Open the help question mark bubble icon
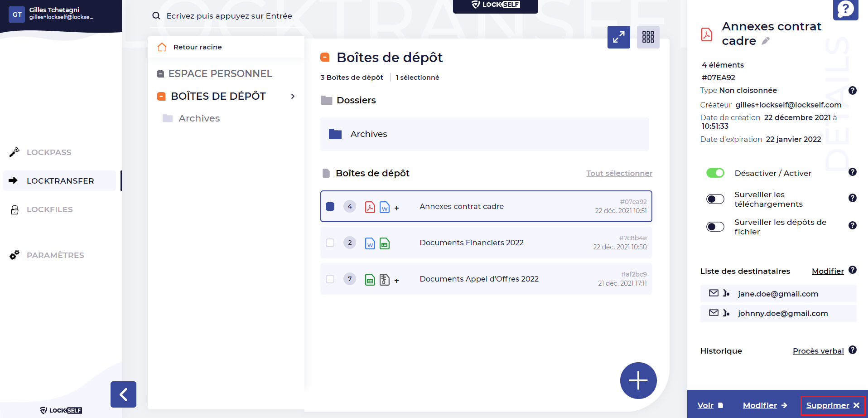 pos(845,9)
